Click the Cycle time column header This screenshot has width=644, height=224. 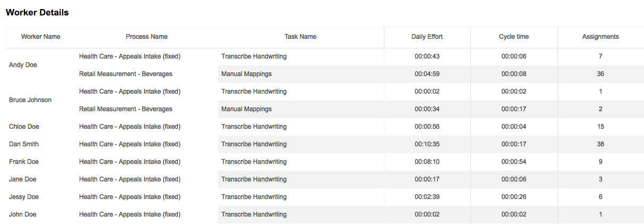(x=514, y=37)
